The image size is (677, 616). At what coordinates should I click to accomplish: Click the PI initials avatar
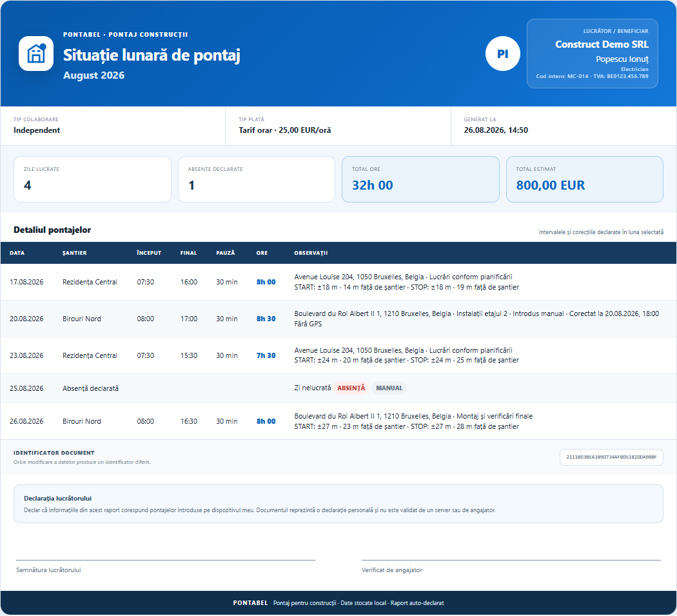pos(502,54)
